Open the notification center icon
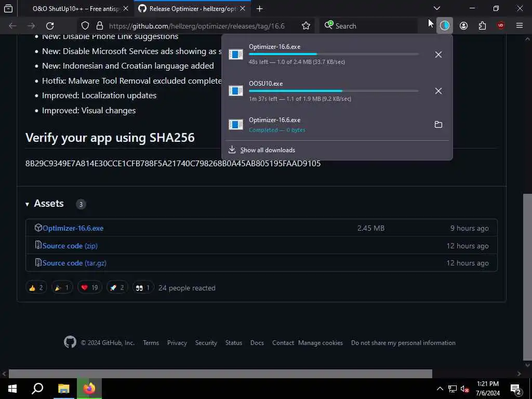Viewport: 532px width, 399px height. (x=515, y=389)
